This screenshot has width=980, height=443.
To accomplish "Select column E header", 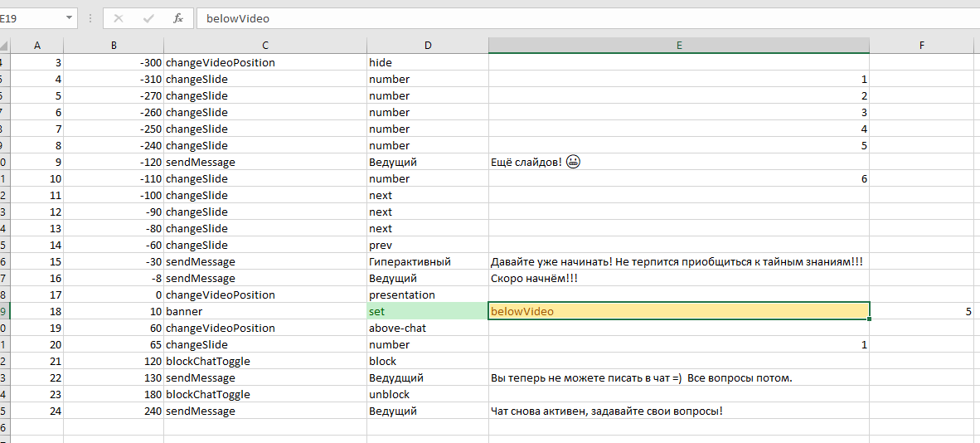I will pyautogui.click(x=678, y=46).
